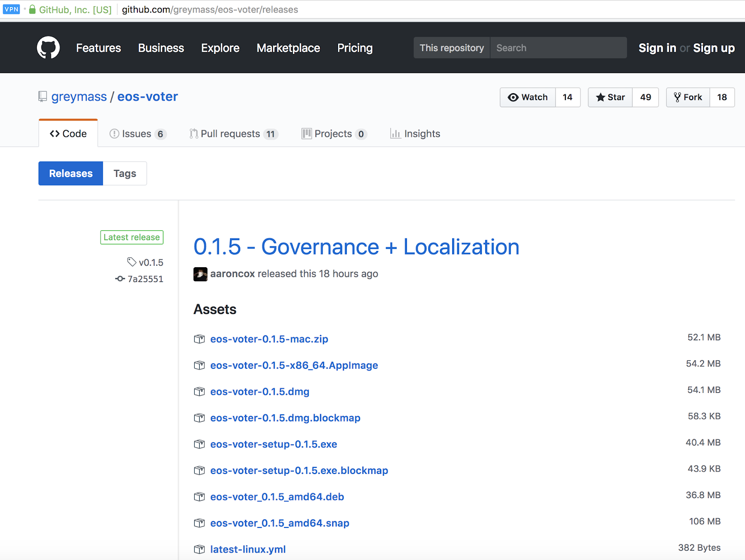
Task: Switch to the Tags view
Action: (x=125, y=174)
